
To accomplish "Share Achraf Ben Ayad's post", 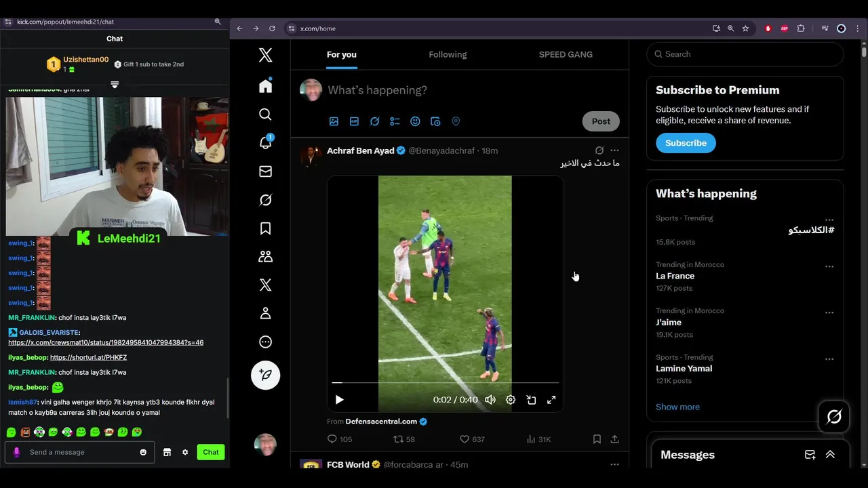I will 614,439.
